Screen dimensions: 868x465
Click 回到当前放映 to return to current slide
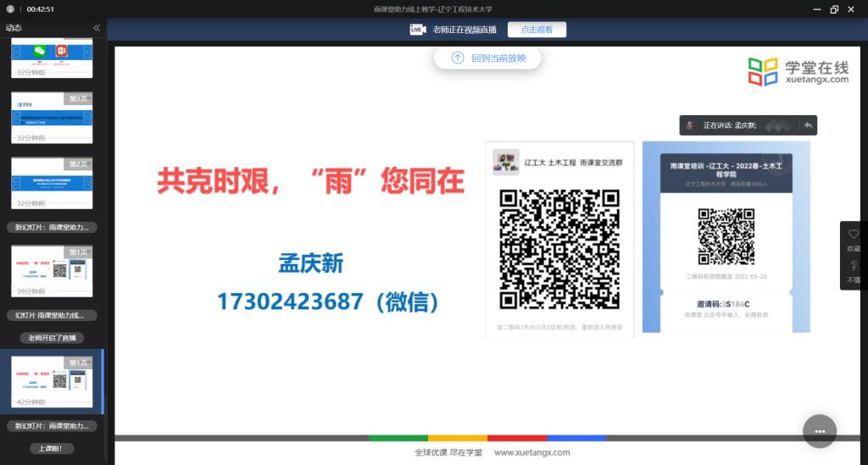click(487, 58)
